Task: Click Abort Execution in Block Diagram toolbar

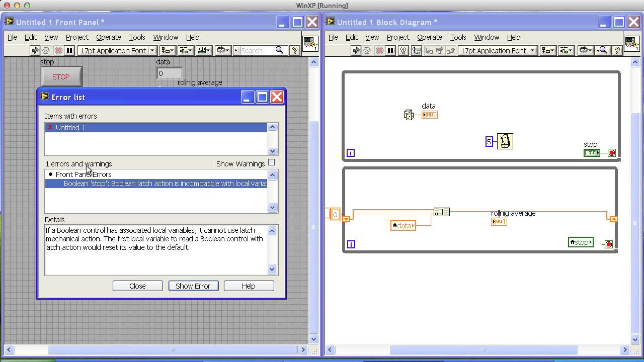Action: pyautogui.click(x=379, y=50)
